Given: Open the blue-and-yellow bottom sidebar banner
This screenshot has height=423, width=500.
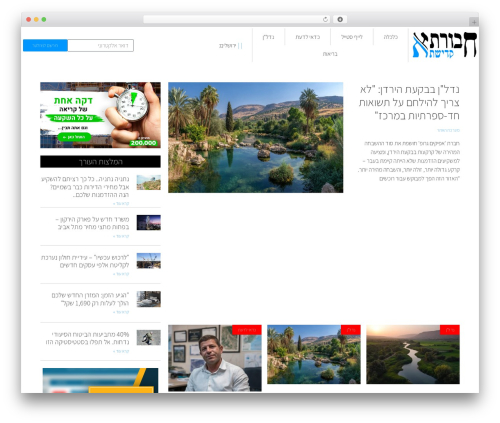Looking at the screenshot, I should click(100, 380).
